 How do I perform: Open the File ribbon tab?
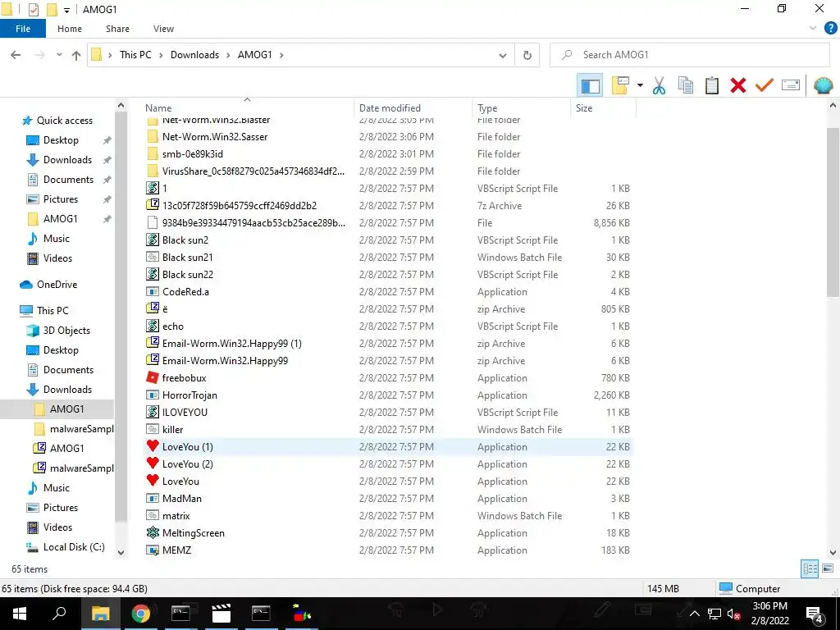tap(23, 29)
